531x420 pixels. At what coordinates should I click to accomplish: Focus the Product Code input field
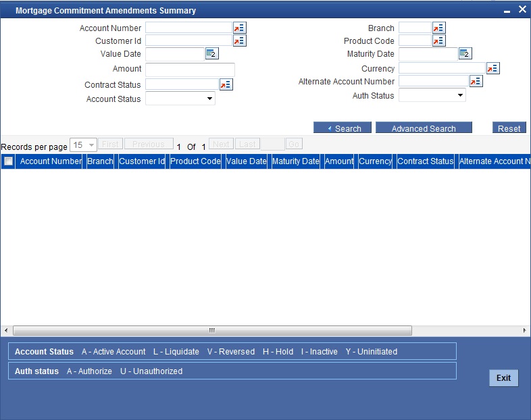pos(415,41)
